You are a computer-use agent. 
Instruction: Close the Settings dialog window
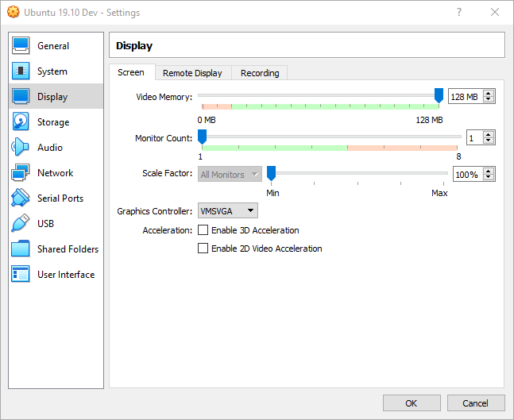point(495,12)
